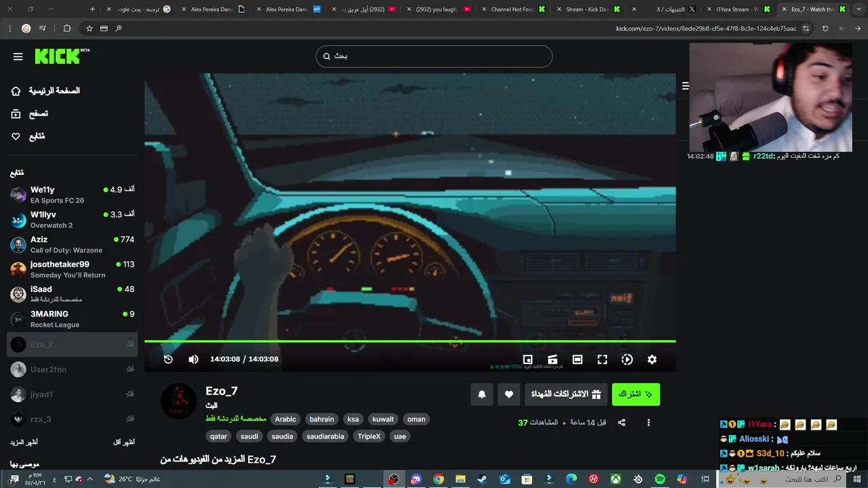
Task: Share the video using the share icon
Action: (x=621, y=422)
